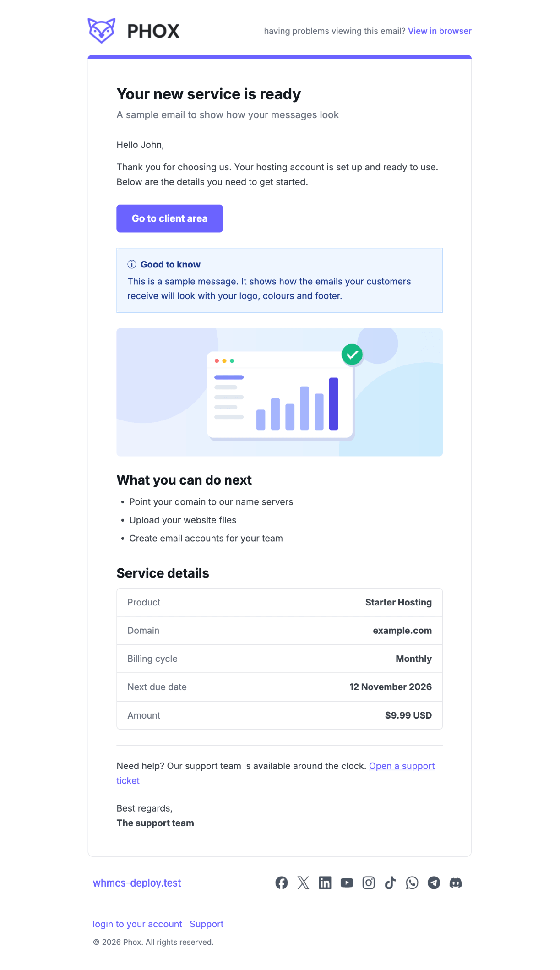
Task: Open a support ticket link
Action: tap(402, 766)
